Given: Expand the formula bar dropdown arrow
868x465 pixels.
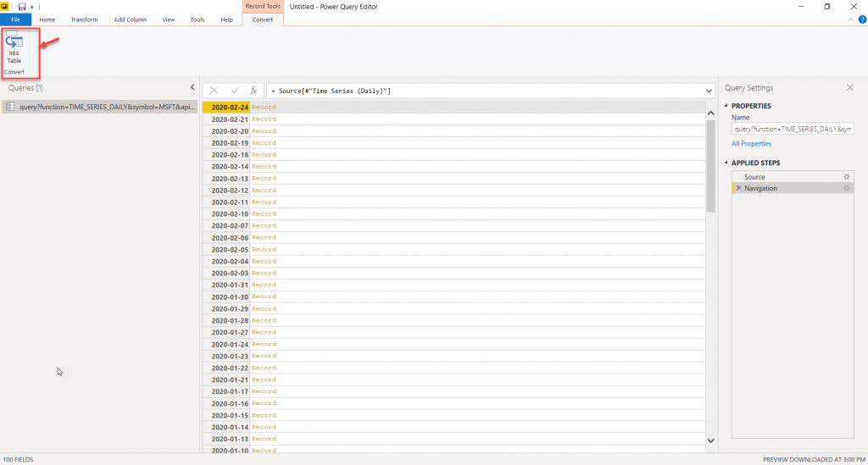Looking at the screenshot, I should 709,91.
